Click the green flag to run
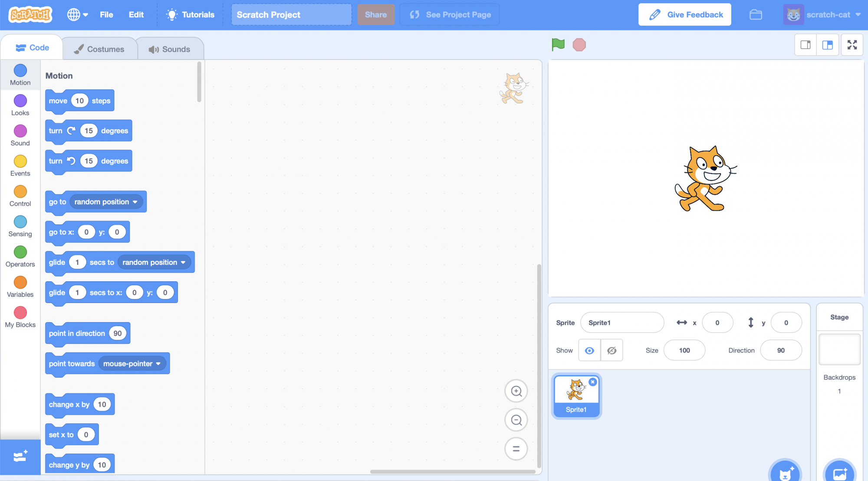This screenshot has width=868, height=481. coord(558,44)
